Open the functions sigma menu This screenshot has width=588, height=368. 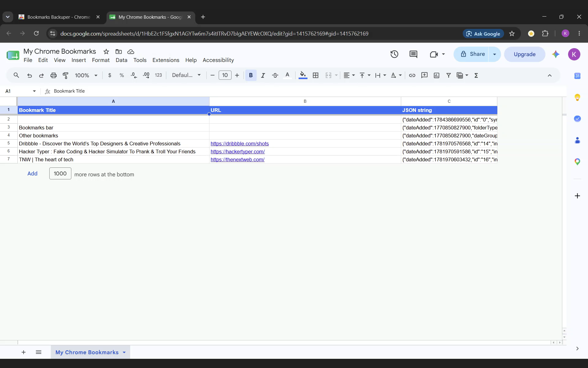point(476,75)
